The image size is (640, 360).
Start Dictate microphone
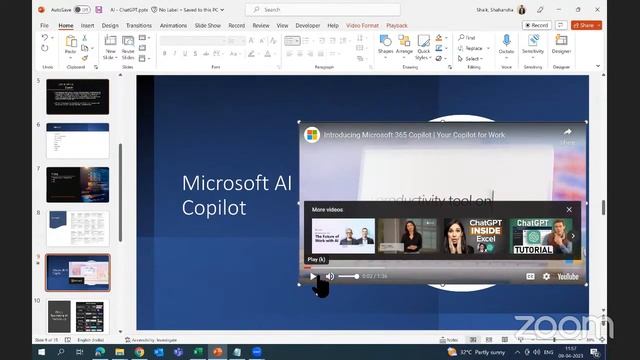tap(506, 44)
